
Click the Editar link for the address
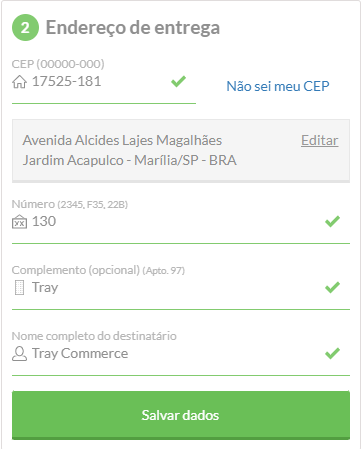(x=320, y=140)
